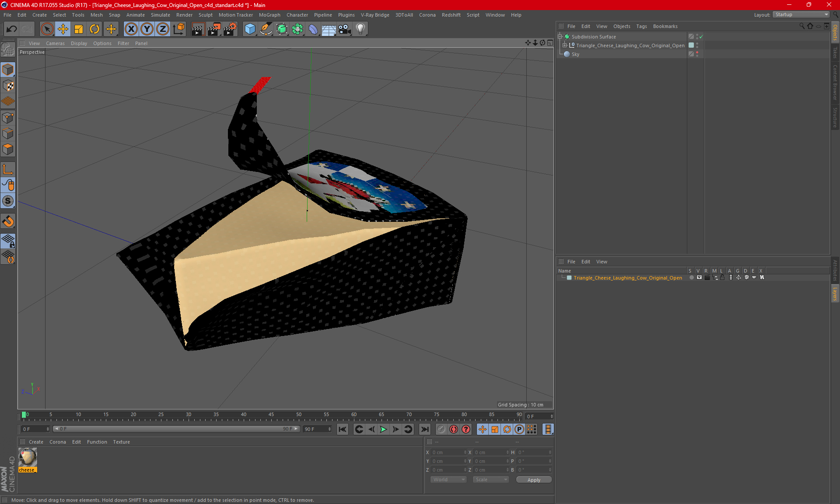
Task: Open the Simulate menu
Action: pyautogui.click(x=161, y=15)
